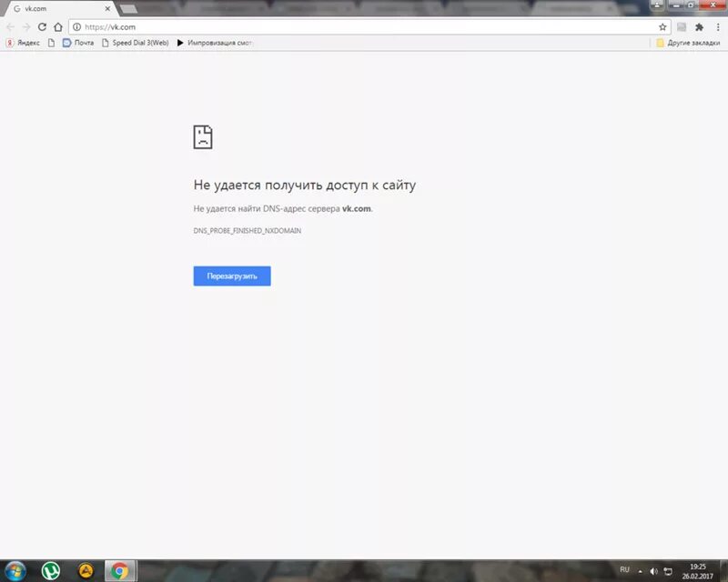
Task: Minimize the Chrome window
Action: pyautogui.click(x=676, y=5)
